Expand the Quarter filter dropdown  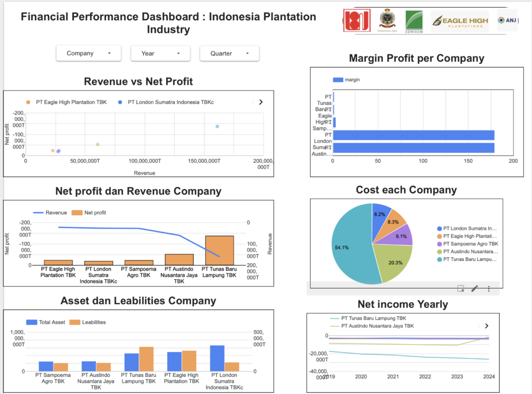point(229,53)
